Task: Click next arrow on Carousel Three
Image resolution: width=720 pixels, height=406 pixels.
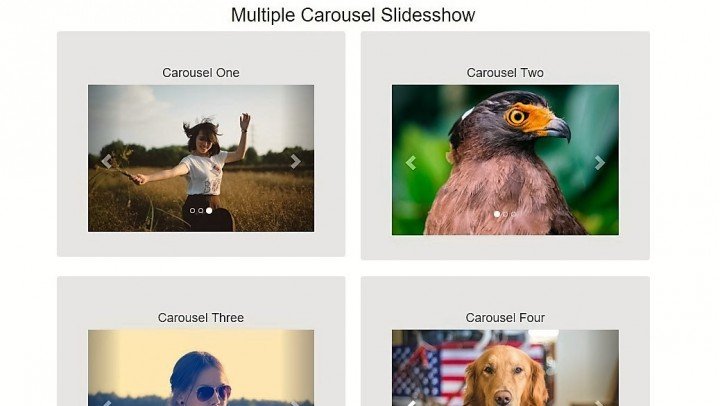Action: [x=295, y=403]
